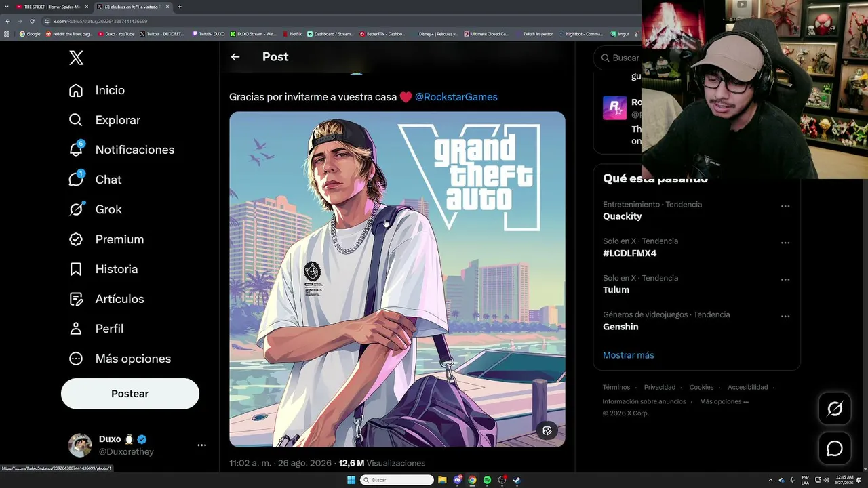Open the @RockstarGames mention link
This screenshot has height=488, width=868.
pyautogui.click(x=456, y=97)
